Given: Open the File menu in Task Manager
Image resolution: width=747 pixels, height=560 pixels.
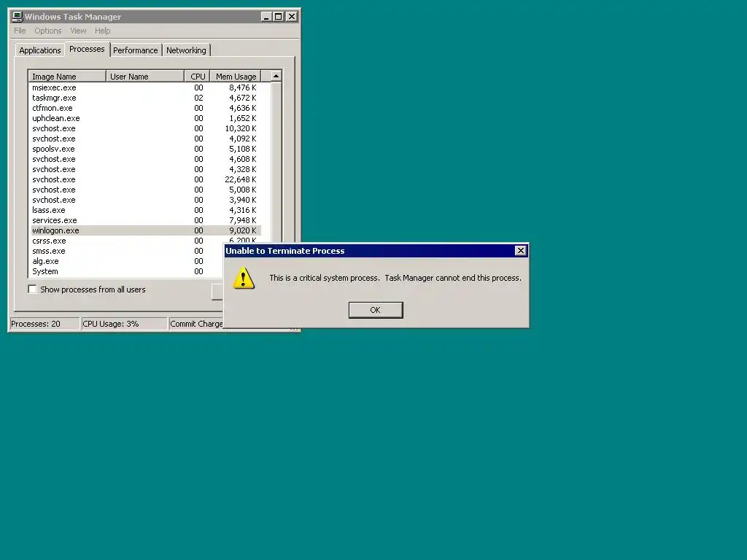Looking at the screenshot, I should (20, 31).
